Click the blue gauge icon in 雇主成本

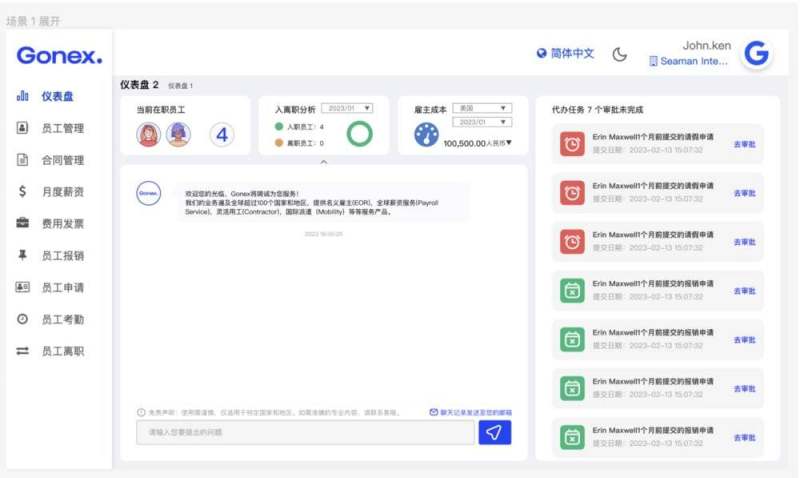pos(426,135)
